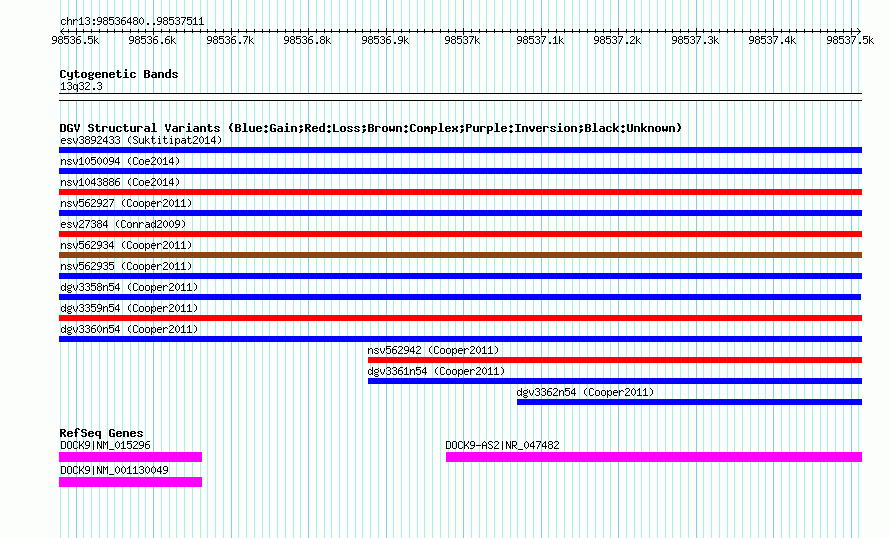Click the red bar of dgv3359n54

pos(460,318)
